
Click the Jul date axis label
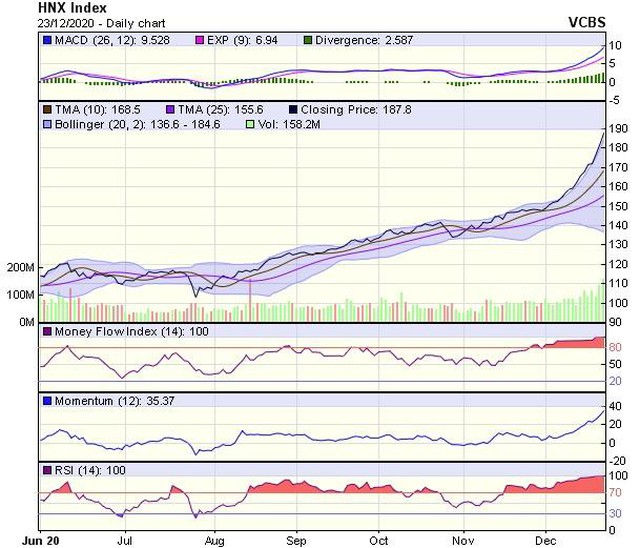(x=125, y=541)
